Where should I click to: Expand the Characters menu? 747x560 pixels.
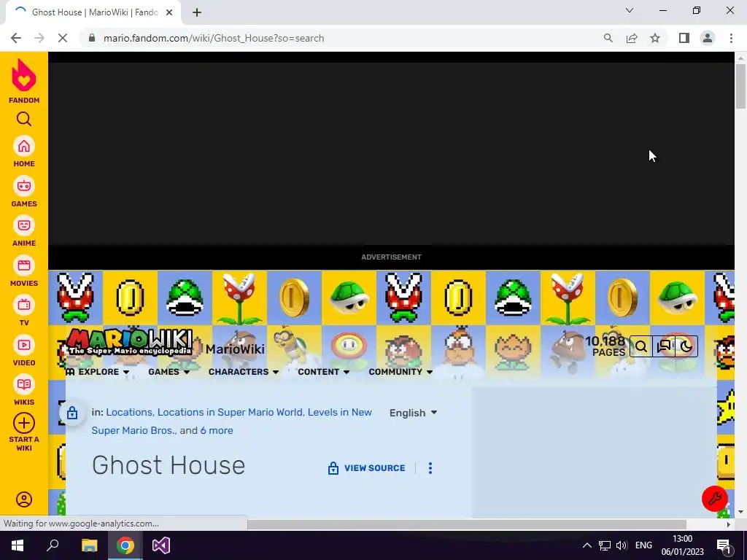tap(244, 372)
